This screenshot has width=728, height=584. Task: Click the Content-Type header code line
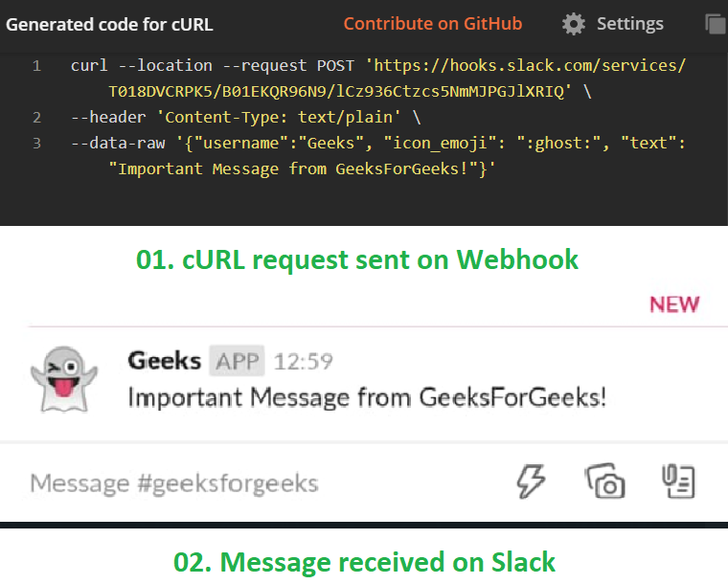(244, 118)
